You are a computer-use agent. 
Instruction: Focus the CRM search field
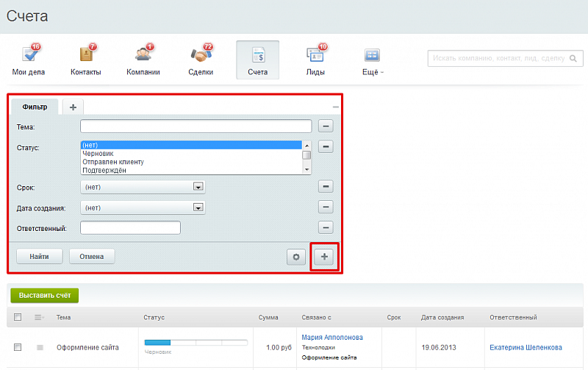click(505, 59)
